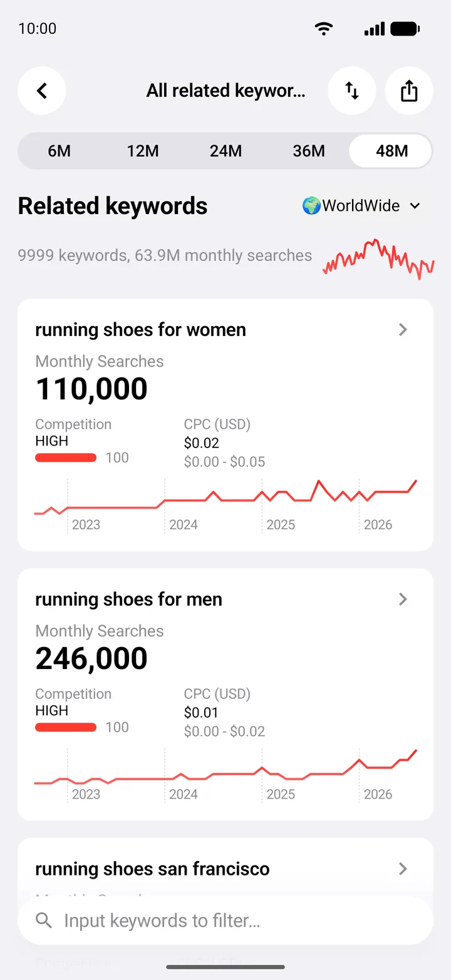Image resolution: width=451 pixels, height=980 pixels.
Task: Click the 110,000 monthly searches value
Action: click(91, 389)
